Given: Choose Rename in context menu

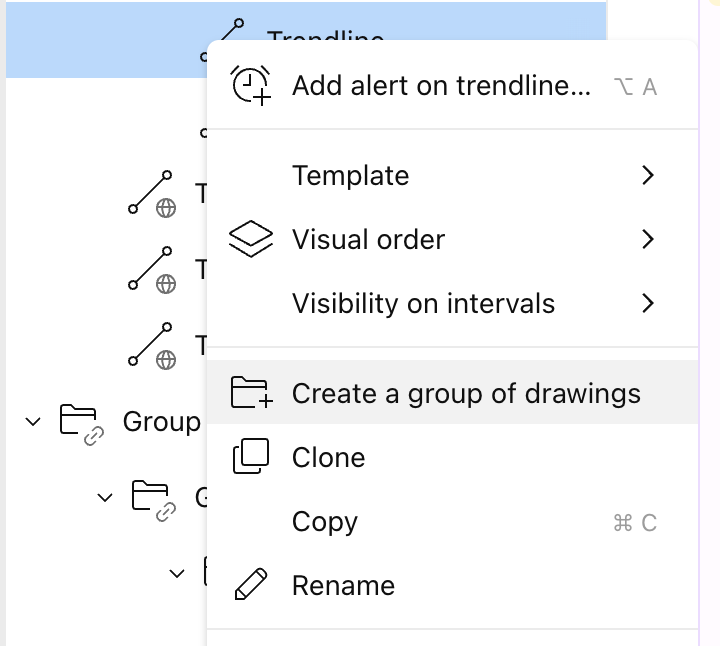Looking at the screenshot, I should click(452, 585).
